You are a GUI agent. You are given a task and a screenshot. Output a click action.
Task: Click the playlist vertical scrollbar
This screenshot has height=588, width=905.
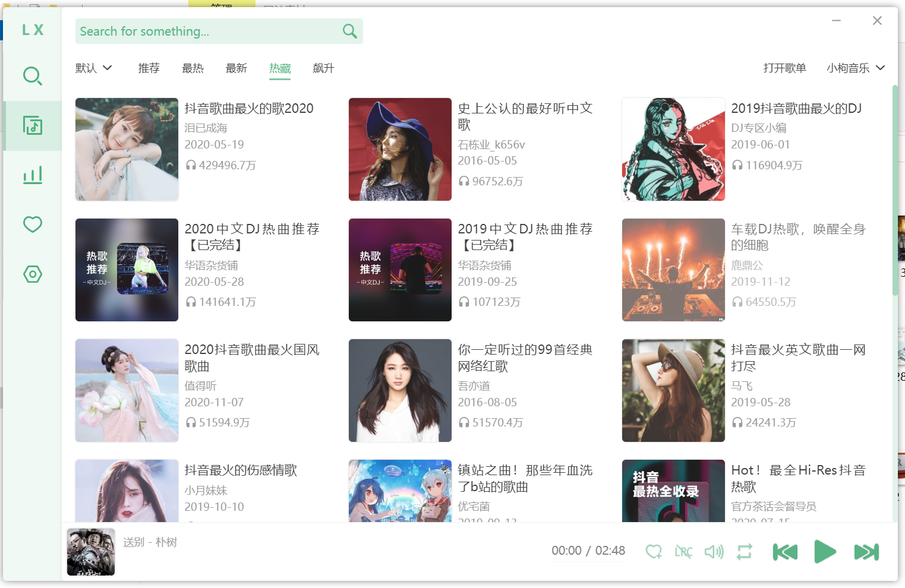[895, 190]
